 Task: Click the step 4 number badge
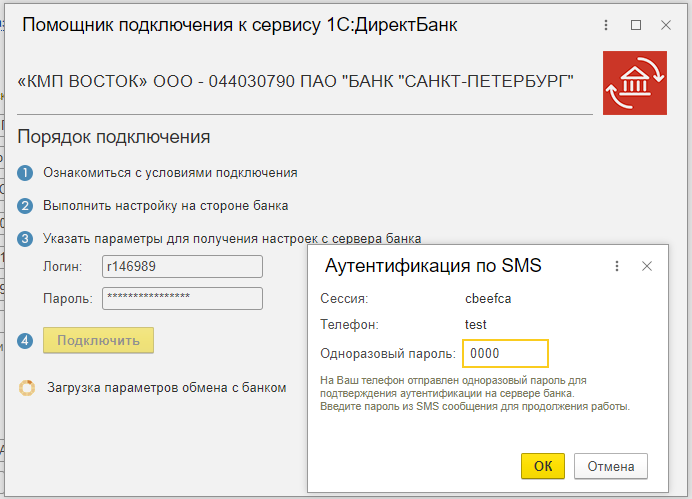point(26,341)
